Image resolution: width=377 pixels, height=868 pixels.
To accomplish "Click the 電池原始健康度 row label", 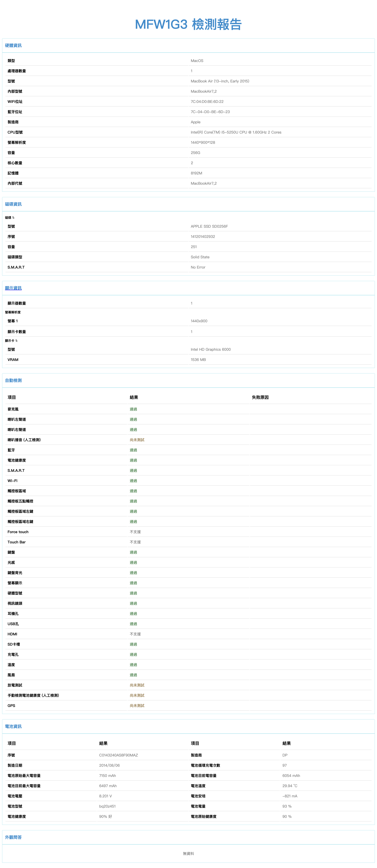I will 204,817.
